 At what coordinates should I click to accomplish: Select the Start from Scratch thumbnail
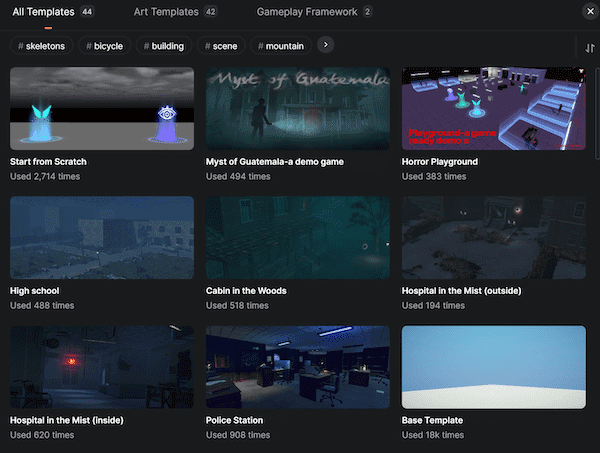(102, 108)
